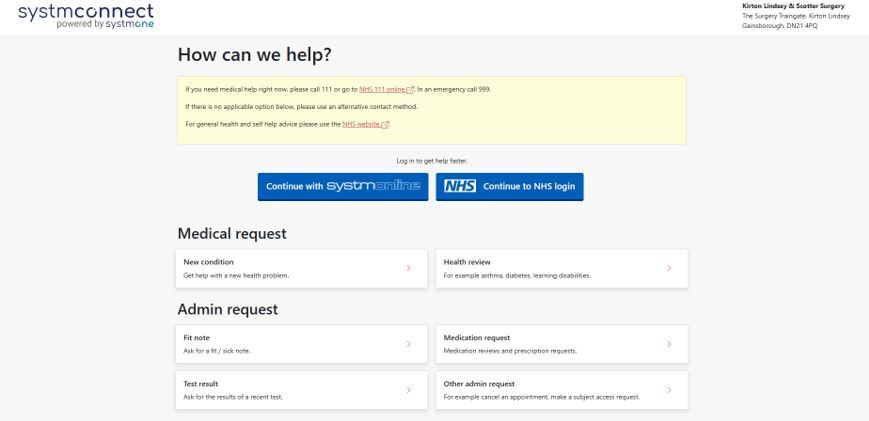The height and width of the screenshot is (421, 869).
Task: Click the chevron arrow on Medication request
Action: 669,344
